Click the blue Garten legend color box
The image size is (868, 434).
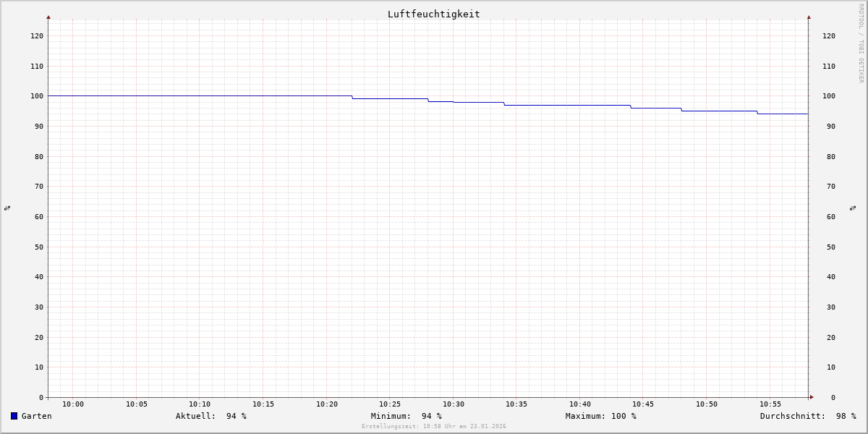tap(14, 416)
